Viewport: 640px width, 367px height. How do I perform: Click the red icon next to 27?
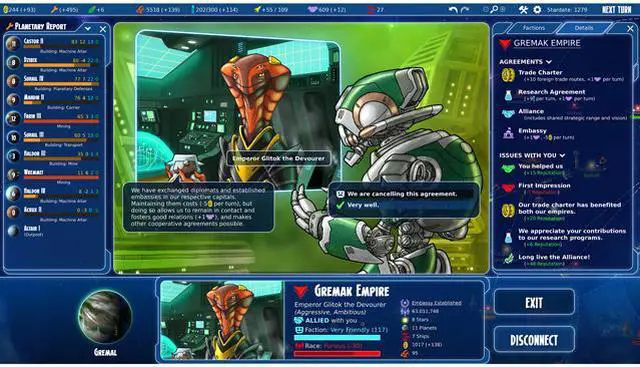click(371, 9)
